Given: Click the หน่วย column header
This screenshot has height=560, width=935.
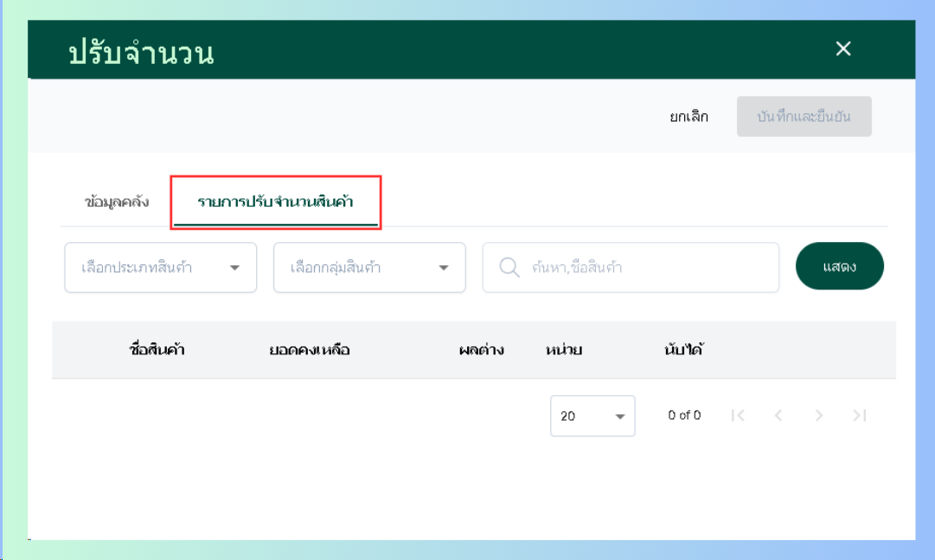Looking at the screenshot, I should [x=563, y=350].
